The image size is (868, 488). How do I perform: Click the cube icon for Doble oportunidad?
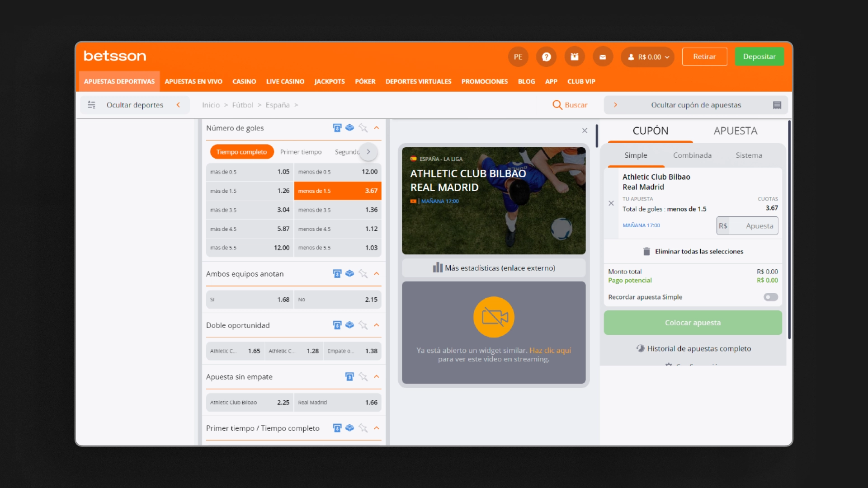pos(349,325)
